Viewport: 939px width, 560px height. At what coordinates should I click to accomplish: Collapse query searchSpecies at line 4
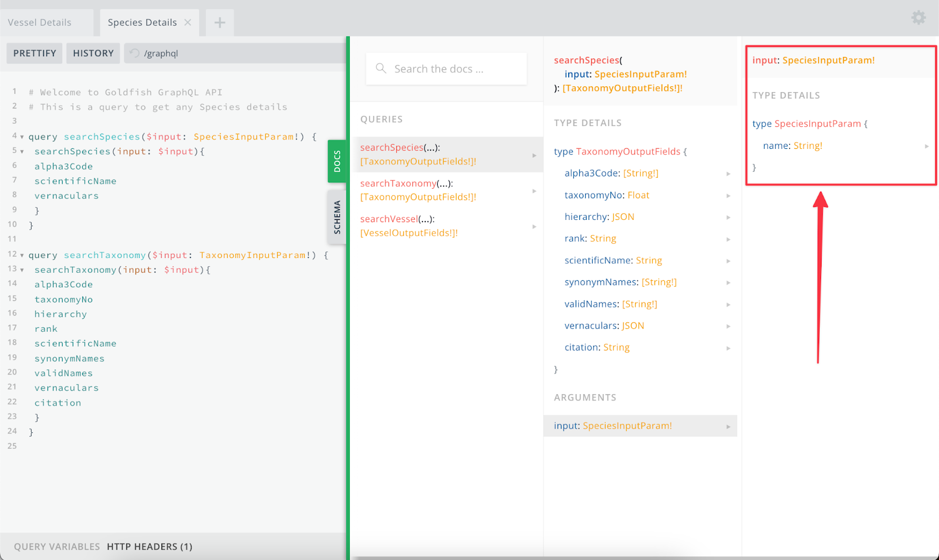22,137
